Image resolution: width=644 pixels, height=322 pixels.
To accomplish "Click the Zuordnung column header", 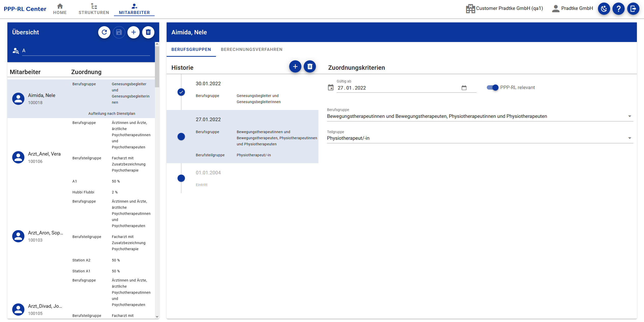I will 86,72.
